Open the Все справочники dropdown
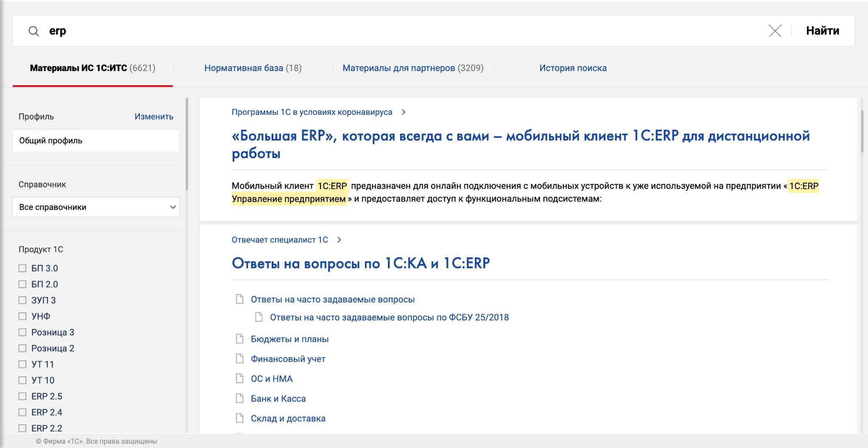The height and width of the screenshot is (448, 868). [96, 207]
